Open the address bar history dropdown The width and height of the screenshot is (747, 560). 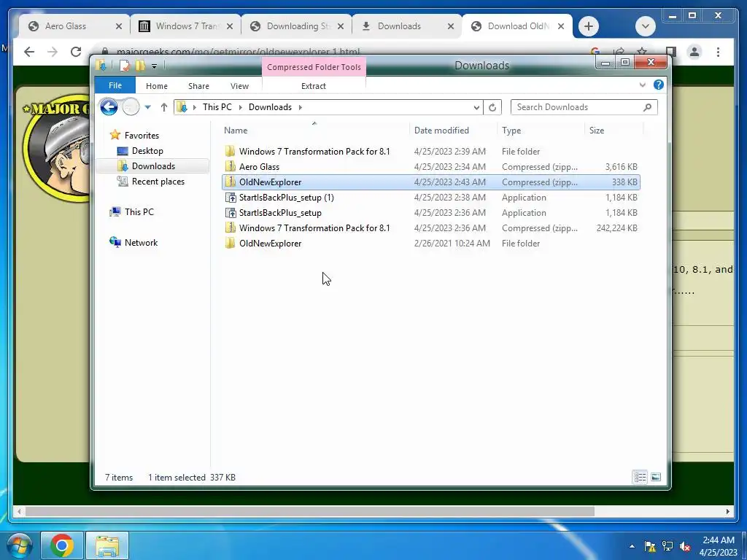[476, 107]
